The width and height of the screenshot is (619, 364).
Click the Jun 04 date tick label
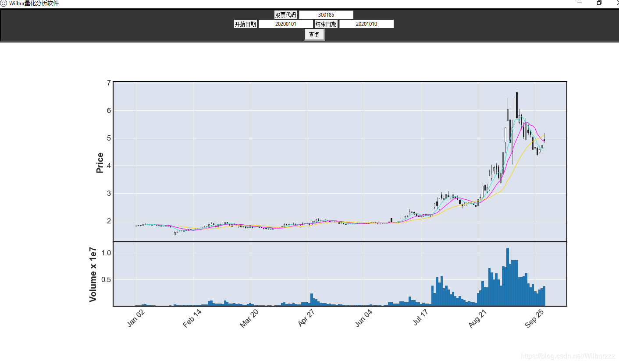(363, 318)
